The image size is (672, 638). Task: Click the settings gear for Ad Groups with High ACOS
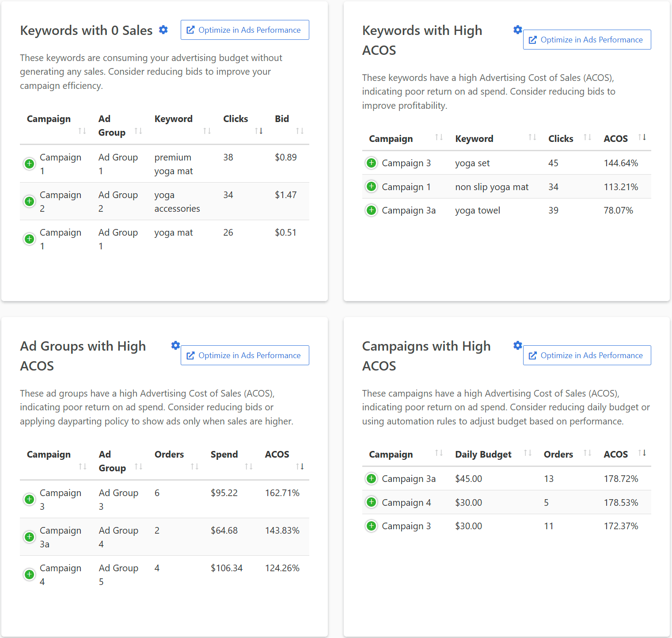[x=175, y=345]
